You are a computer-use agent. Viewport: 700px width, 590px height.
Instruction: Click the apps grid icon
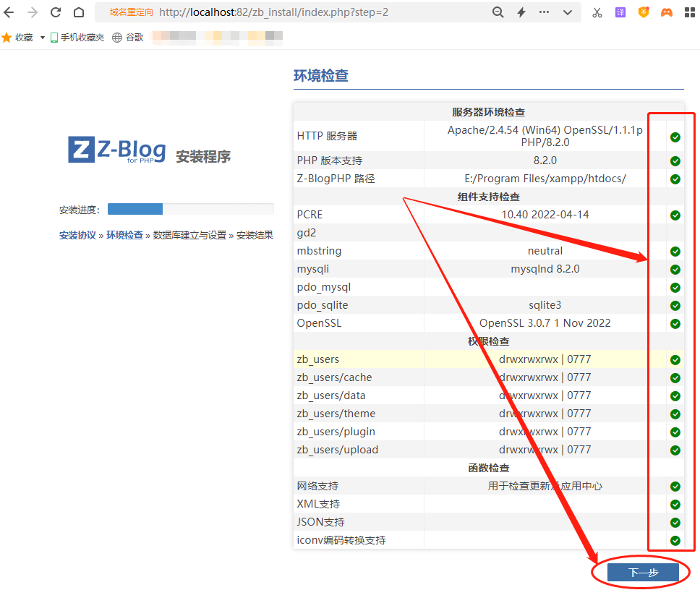688,12
